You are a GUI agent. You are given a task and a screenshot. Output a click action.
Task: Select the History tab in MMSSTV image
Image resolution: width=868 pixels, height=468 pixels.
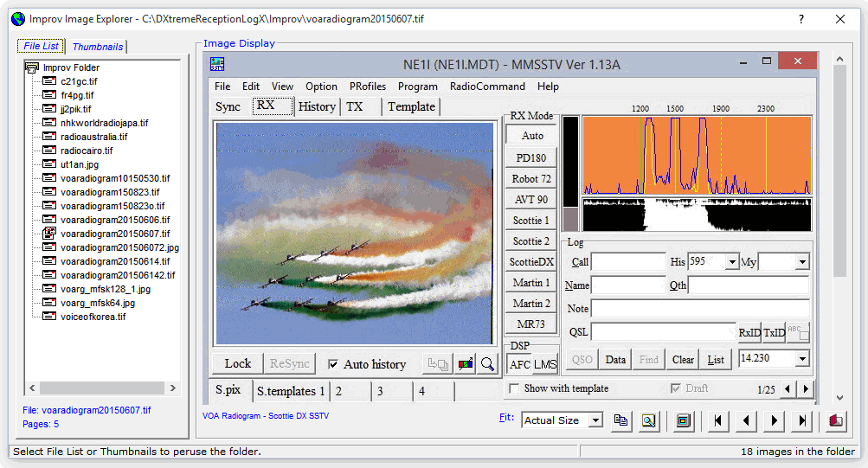click(317, 106)
